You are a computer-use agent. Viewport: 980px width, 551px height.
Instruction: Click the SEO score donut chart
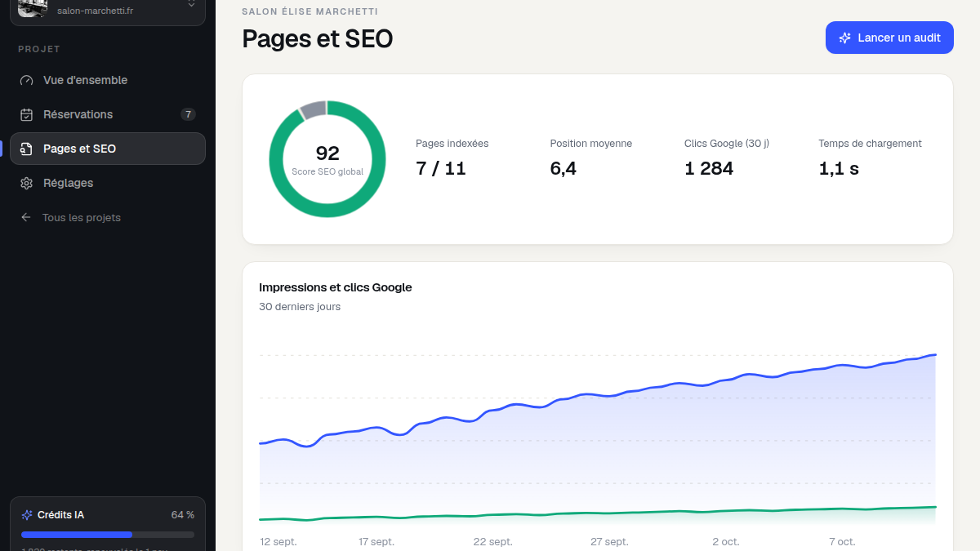point(327,159)
